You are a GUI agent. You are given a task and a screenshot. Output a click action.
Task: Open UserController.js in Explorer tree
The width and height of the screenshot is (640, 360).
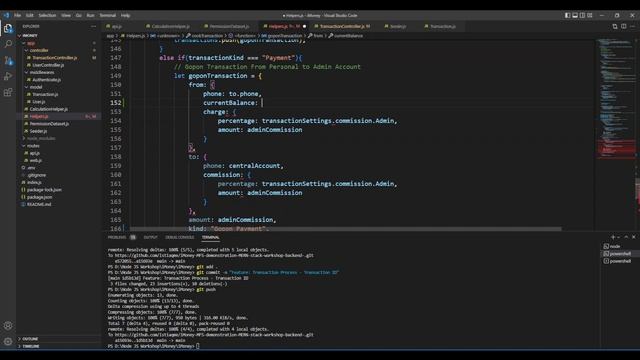tap(48, 65)
